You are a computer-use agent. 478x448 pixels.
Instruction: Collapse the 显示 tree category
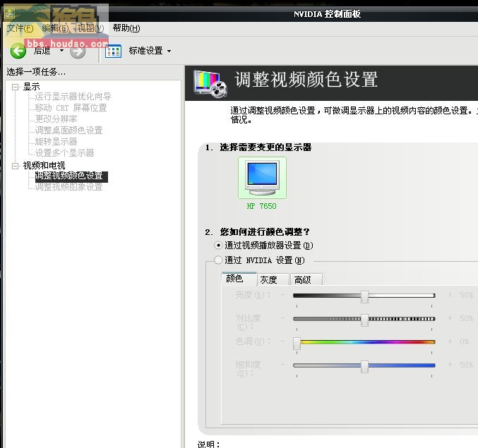point(15,87)
